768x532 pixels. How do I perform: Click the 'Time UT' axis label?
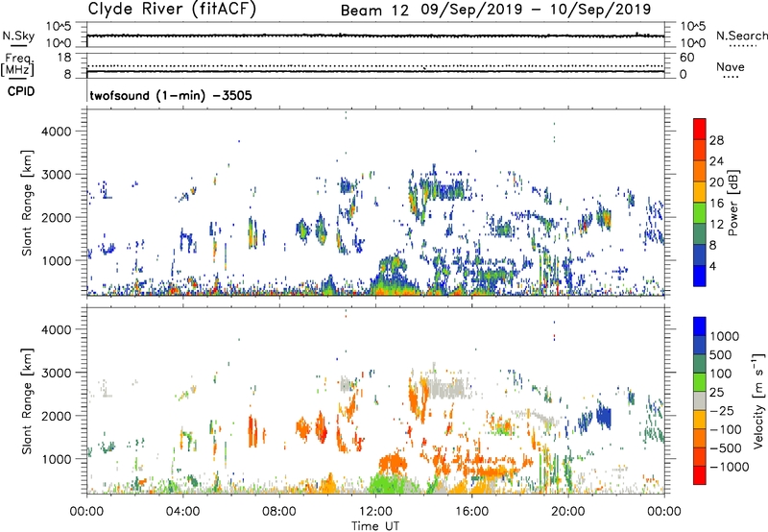pos(375,526)
